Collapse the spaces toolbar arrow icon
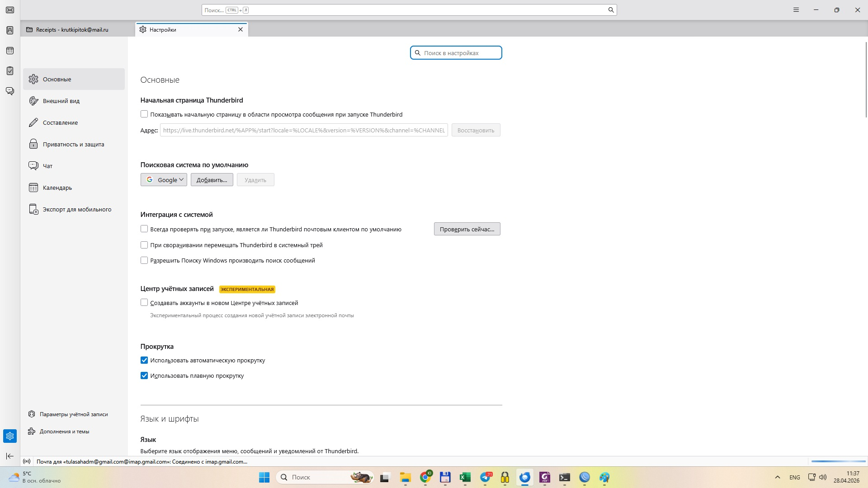 tap(10, 456)
